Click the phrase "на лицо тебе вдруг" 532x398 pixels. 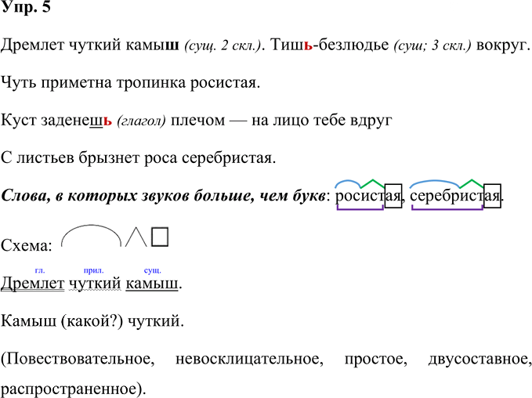pyautogui.click(x=322, y=121)
